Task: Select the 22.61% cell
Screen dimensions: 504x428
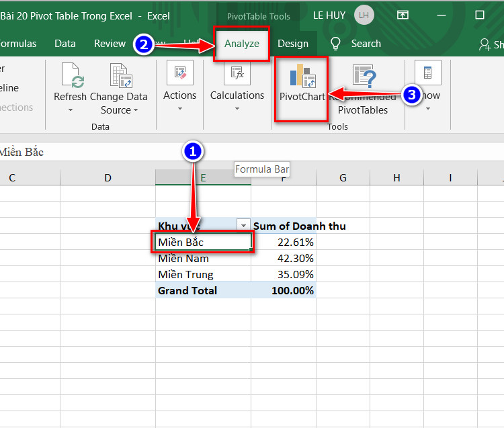Action: tap(284, 242)
